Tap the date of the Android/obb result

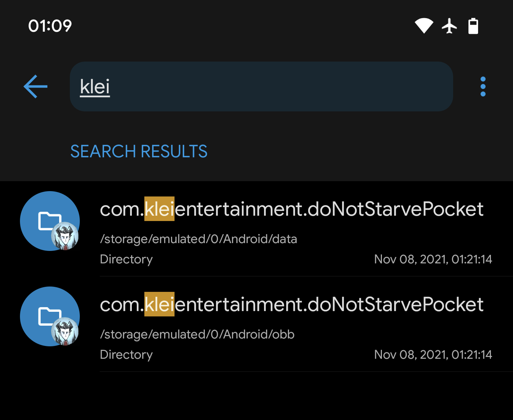[x=433, y=355]
